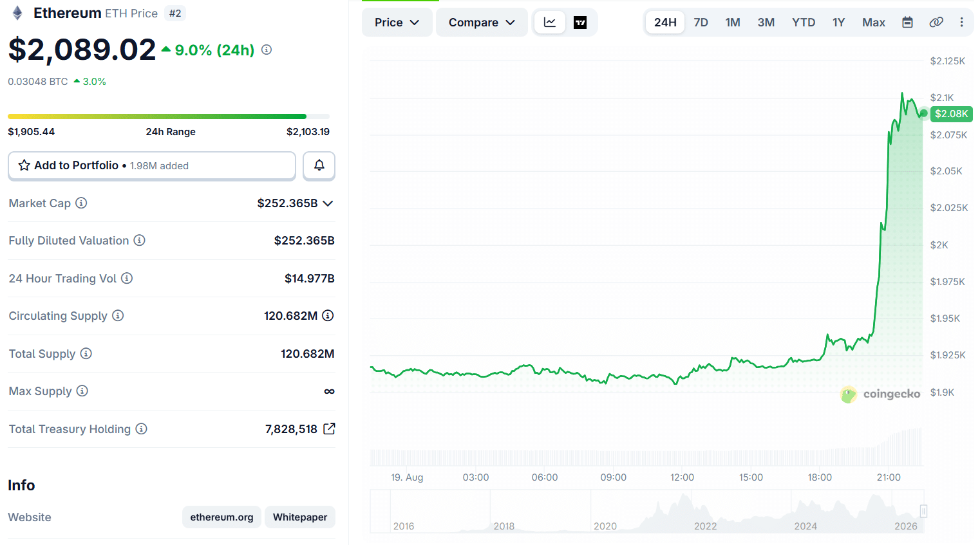
Task: Click the $2,089.02 price value
Action: [x=82, y=50]
